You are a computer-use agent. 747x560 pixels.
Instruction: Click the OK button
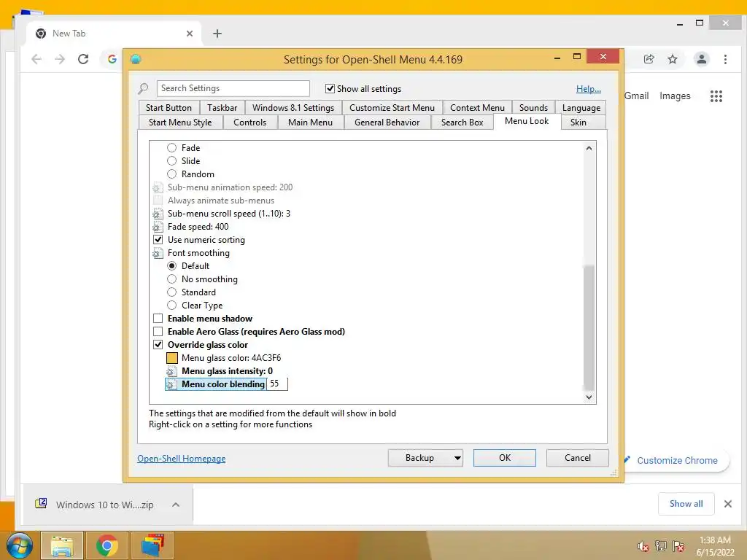505,458
